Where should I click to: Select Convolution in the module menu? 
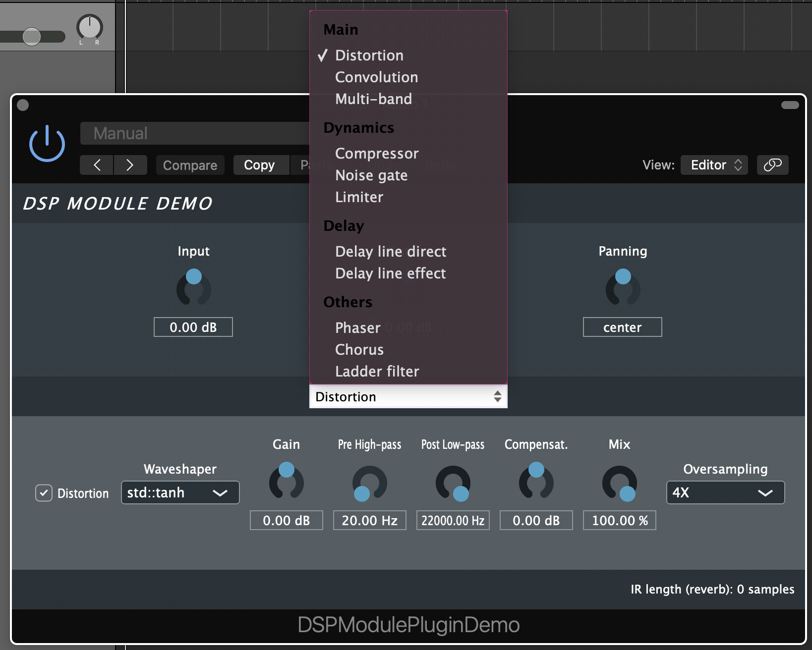tap(408, 77)
